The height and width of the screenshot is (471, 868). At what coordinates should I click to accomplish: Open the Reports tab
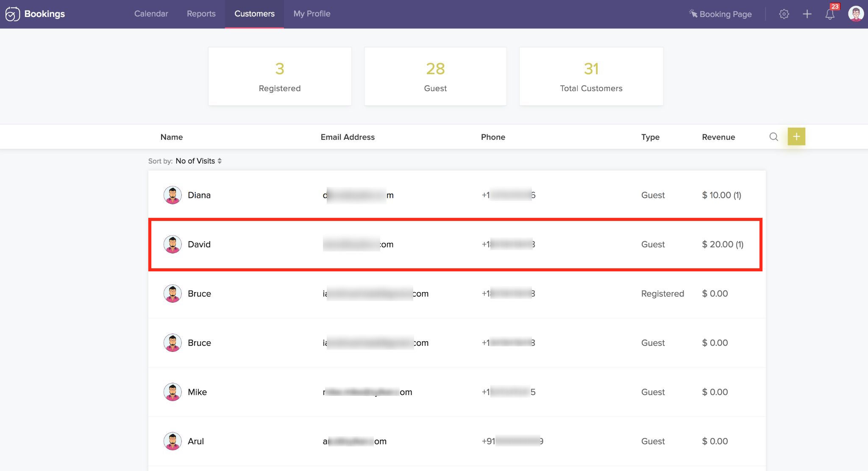tap(201, 14)
